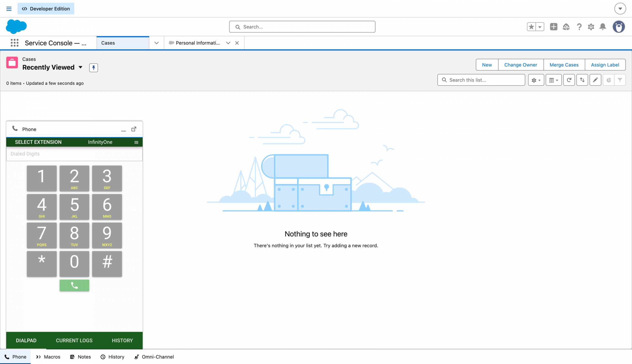Click the Change Owner button

[521, 65]
